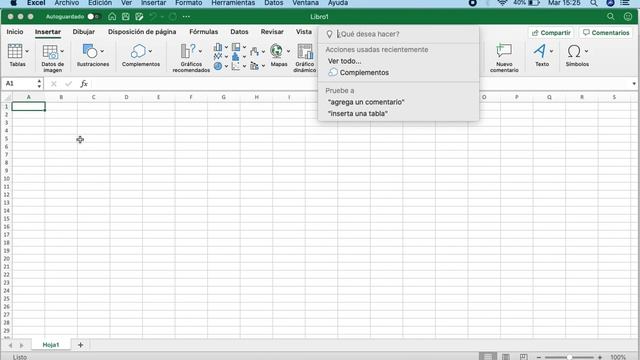
Task: Expand the Ilustraciones dropdown arrow
Action: pyautogui.click(x=102, y=51)
